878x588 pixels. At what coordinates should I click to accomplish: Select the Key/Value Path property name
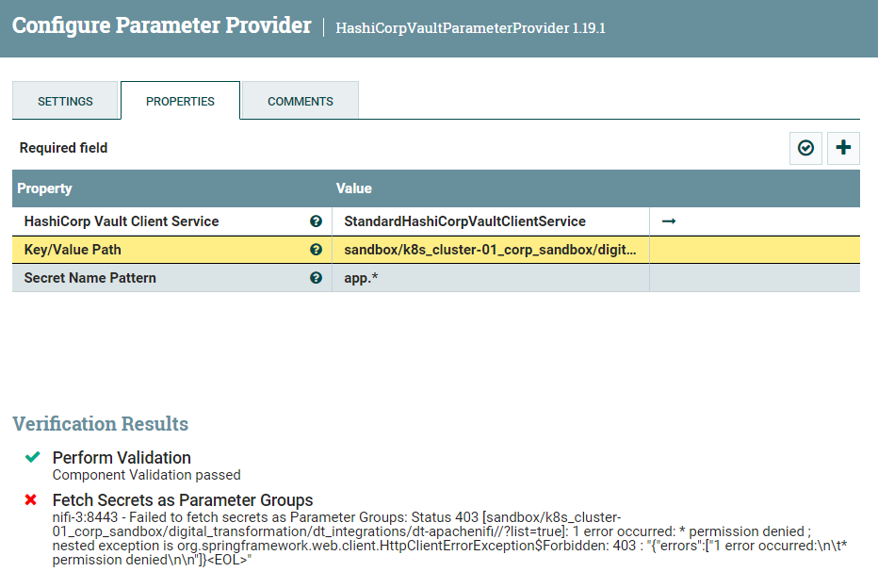tap(73, 250)
